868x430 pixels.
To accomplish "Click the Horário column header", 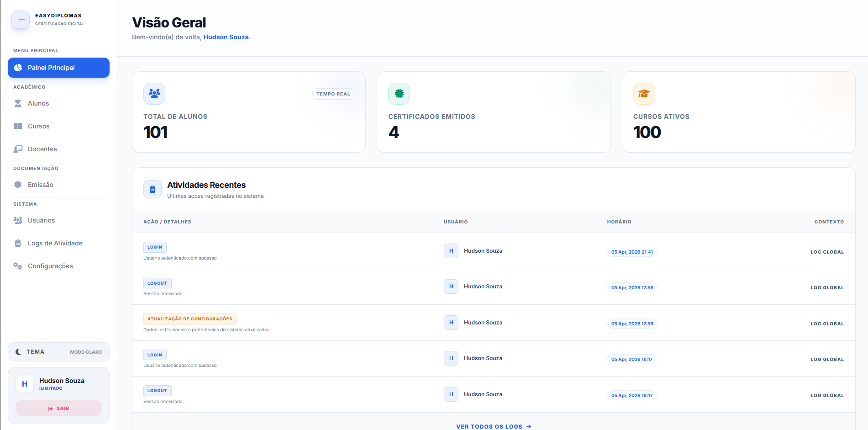I will click(619, 222).
